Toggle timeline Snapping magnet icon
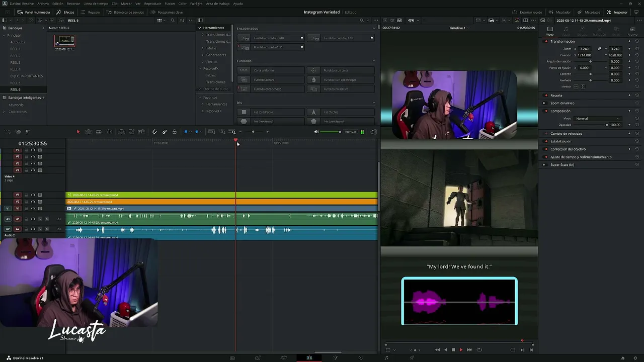 [x=154, y=132]
